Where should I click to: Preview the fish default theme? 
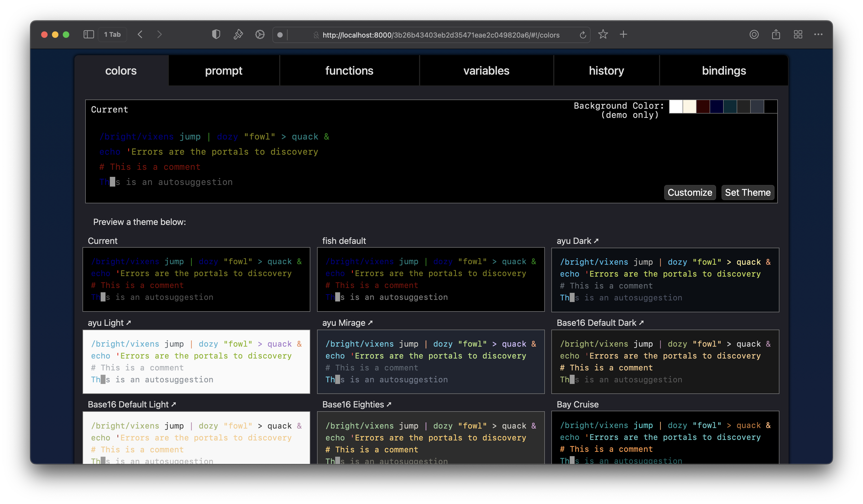(x=431, y=280)
